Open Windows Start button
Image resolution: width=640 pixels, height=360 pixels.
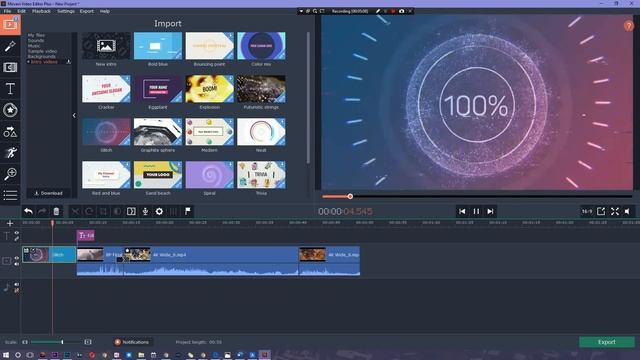(6, 355)
